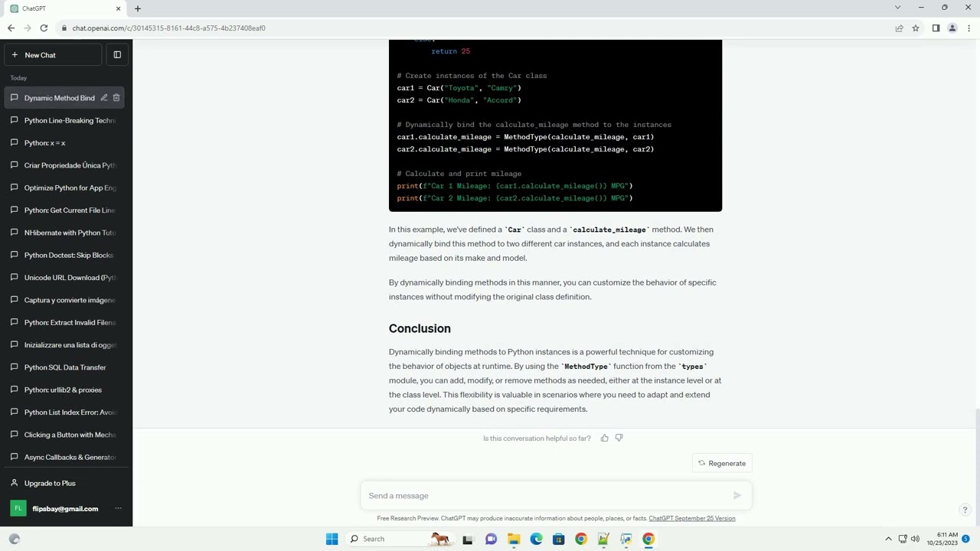Open Python: Get Current File Line chat
This screenshot has height=551, width=980.
tap(66, 210)
